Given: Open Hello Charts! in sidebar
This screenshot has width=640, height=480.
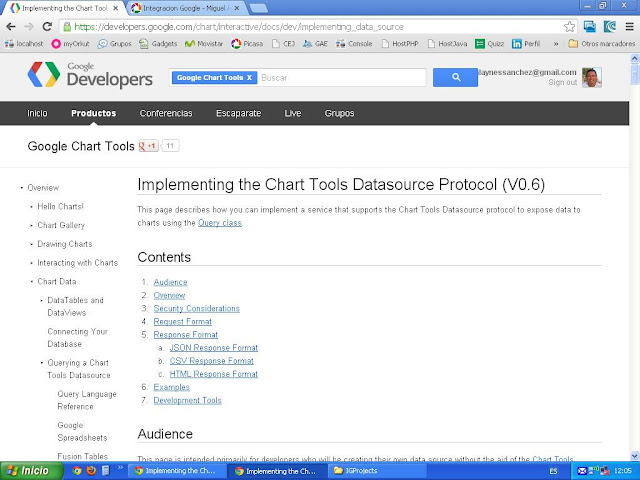Looking at the screenshot, I should click(60, 207).
